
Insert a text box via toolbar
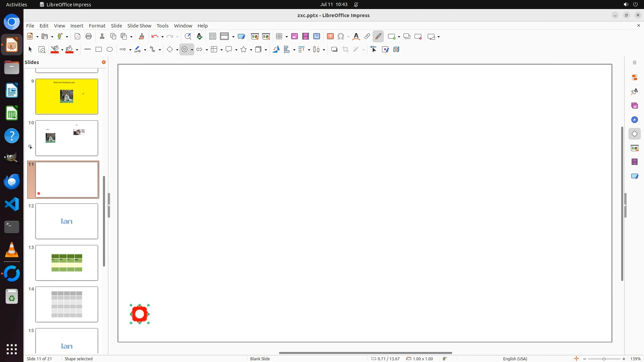[x=330, y=37]
